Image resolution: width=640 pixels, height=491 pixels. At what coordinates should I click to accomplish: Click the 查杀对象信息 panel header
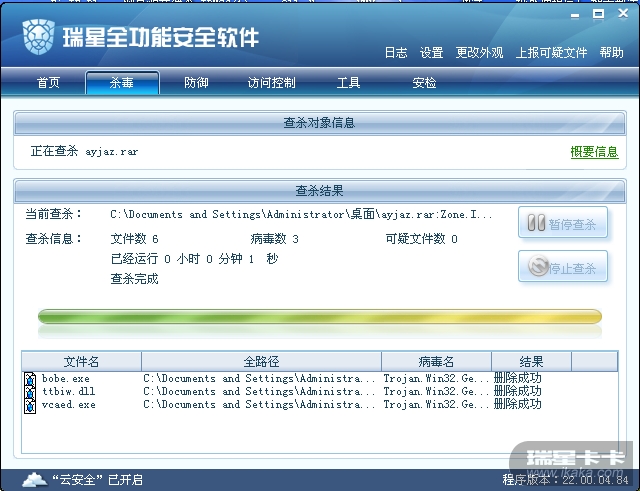click(320, 123)
